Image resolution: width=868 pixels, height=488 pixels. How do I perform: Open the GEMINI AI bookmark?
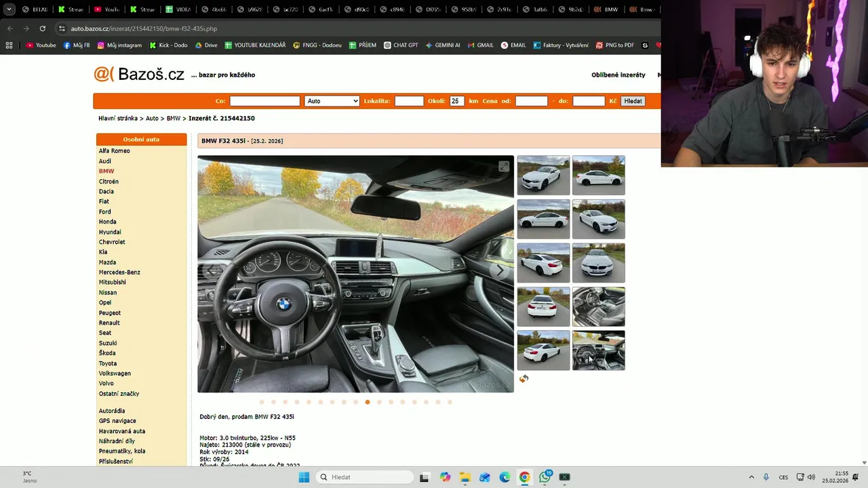(443, 45)
